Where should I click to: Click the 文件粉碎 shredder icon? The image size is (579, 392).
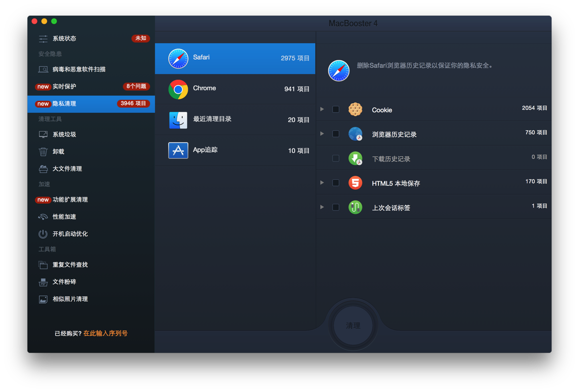coord(43,282)
